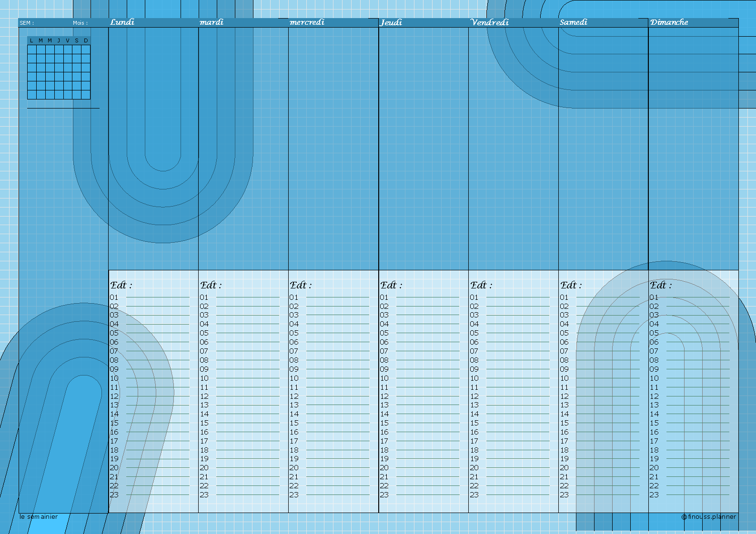
Task: Click hour '01' in the Jeudi column
Action: pos(384,297)
